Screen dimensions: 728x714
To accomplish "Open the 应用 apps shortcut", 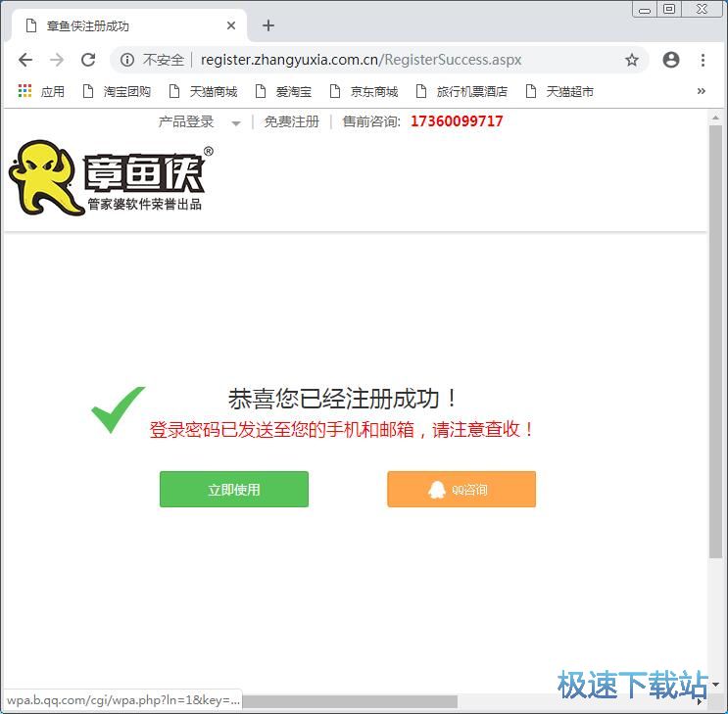I will coord(41,91).
